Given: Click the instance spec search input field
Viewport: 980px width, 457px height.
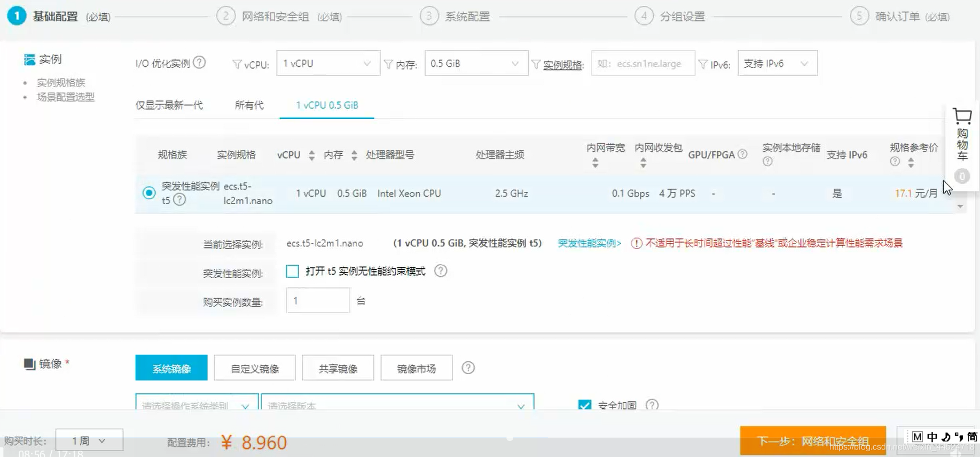Looking at the screenshot, I should point(643,63).
